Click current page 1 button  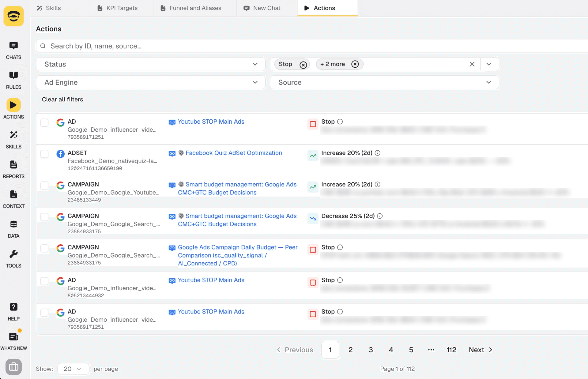(x=330, y=350)
